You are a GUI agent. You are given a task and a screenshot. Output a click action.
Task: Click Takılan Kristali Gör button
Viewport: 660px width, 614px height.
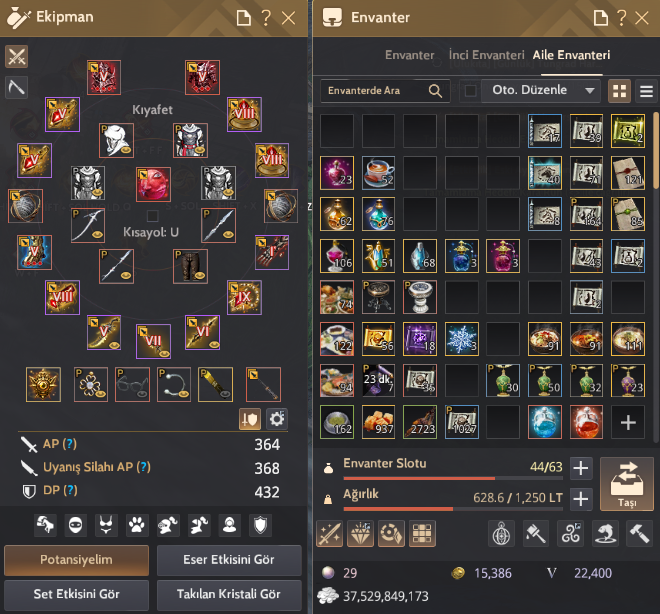pyautogui.click(x=229, y=594)
